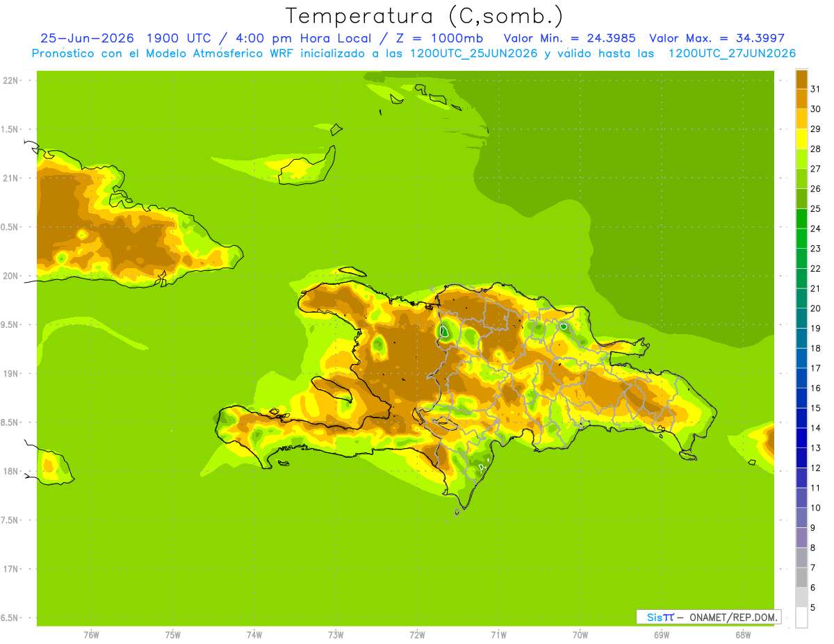Click the colorbar label 26
This screenshot has height=644, width=834.
click(816, 188)
